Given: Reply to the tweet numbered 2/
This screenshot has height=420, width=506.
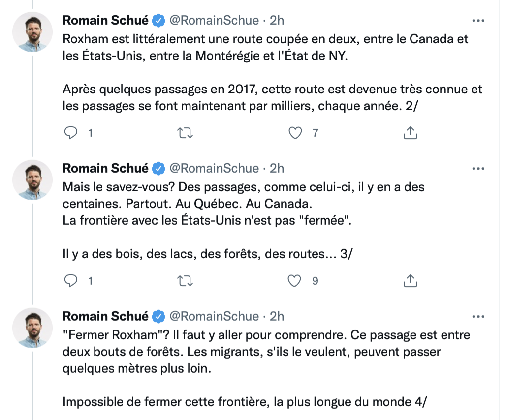Looking at the screenshot, I should [x=71, y=133].
